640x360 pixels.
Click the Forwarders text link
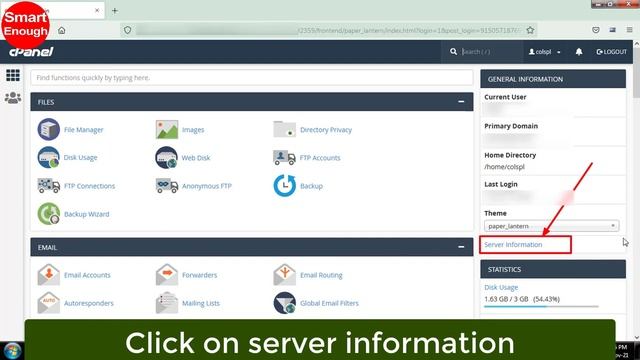[200, 275]
